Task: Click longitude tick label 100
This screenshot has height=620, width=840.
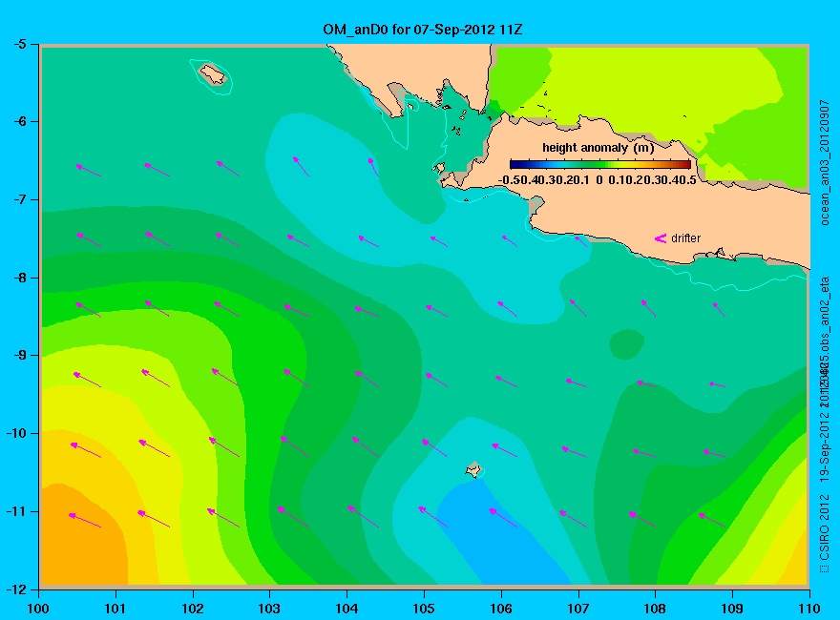Action: (38, 609)
